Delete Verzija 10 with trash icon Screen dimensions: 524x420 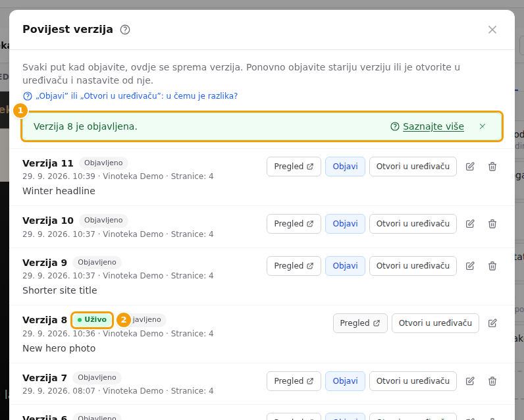click(492, 224)
